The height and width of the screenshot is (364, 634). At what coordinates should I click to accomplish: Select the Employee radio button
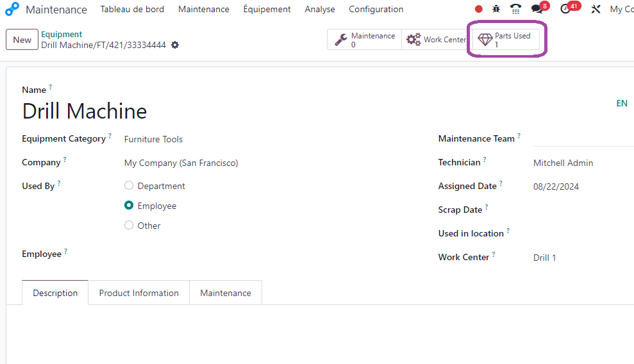pyautogui.click(x=129, y=205)
